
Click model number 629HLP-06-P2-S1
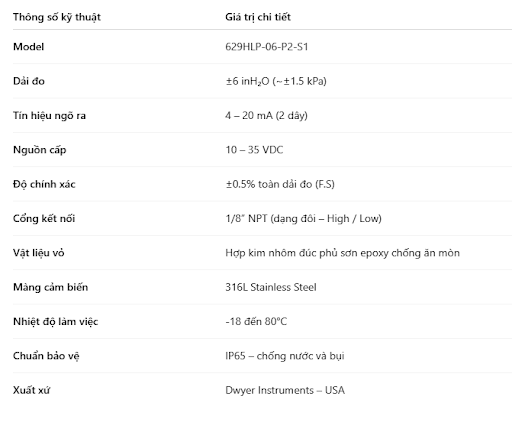[266, 47]
